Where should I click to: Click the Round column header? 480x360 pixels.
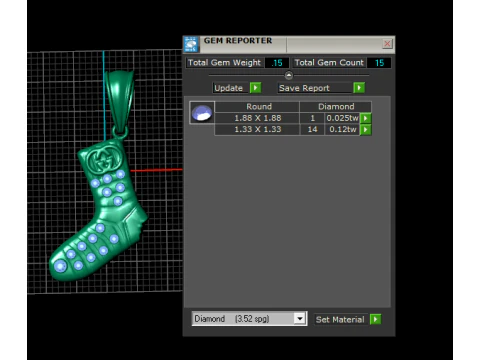257,107
